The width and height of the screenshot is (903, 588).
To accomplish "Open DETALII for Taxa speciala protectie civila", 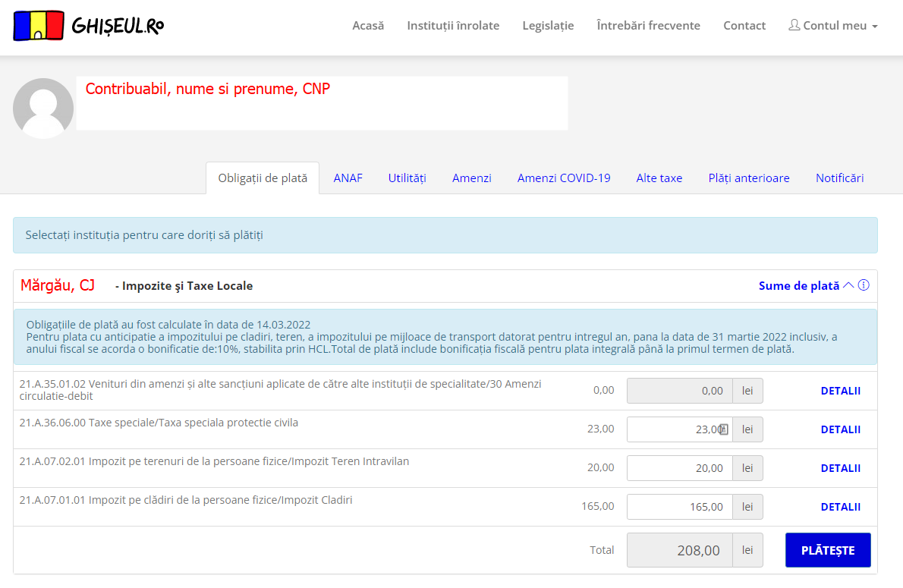I will pyautogui.click(x=841, y=429).
